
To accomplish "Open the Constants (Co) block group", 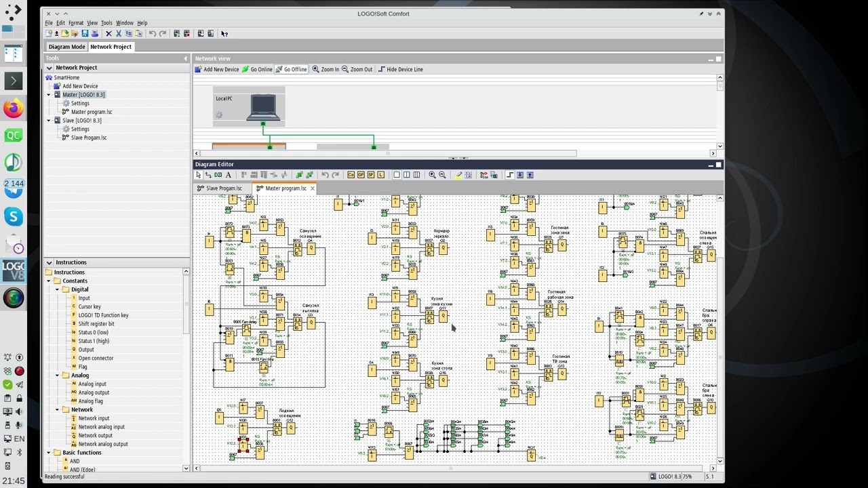I will (x=351, y=175).
